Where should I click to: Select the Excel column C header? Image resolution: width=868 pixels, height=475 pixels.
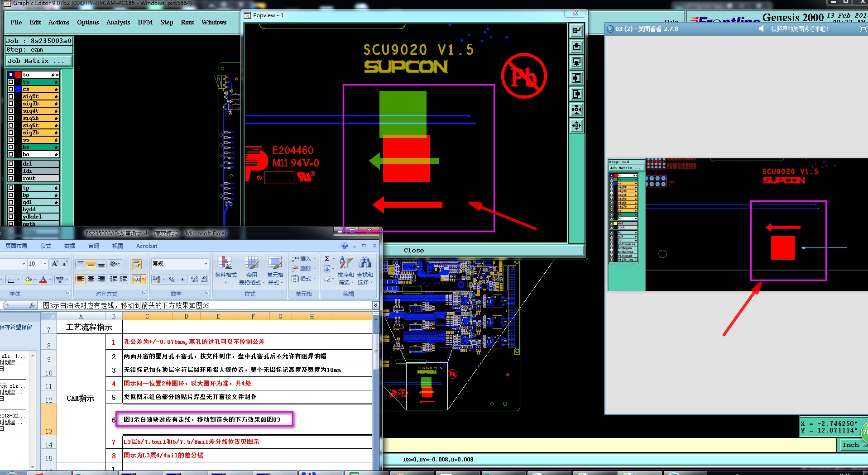[x=147, y=317]
